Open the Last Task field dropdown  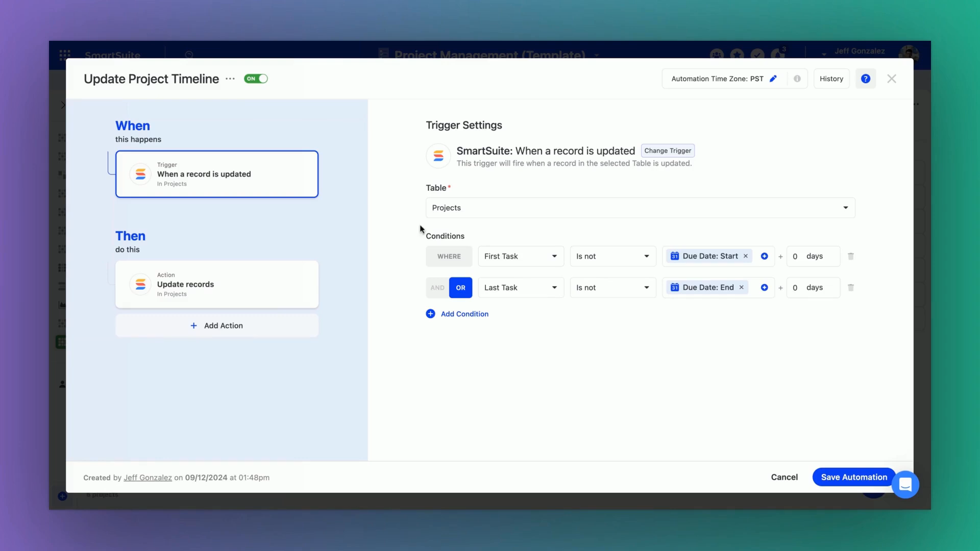pos(521,288)
